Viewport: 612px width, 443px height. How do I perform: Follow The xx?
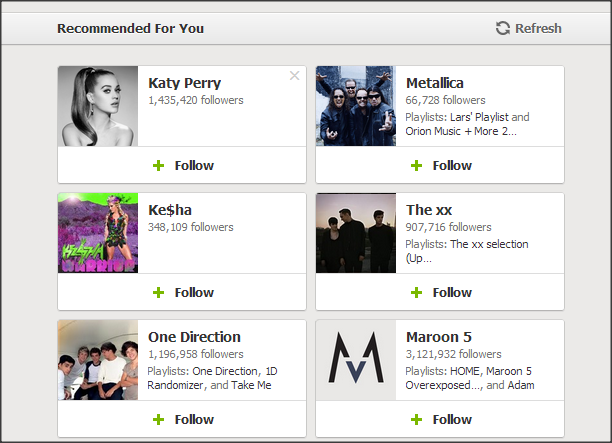tap(441, 292)
